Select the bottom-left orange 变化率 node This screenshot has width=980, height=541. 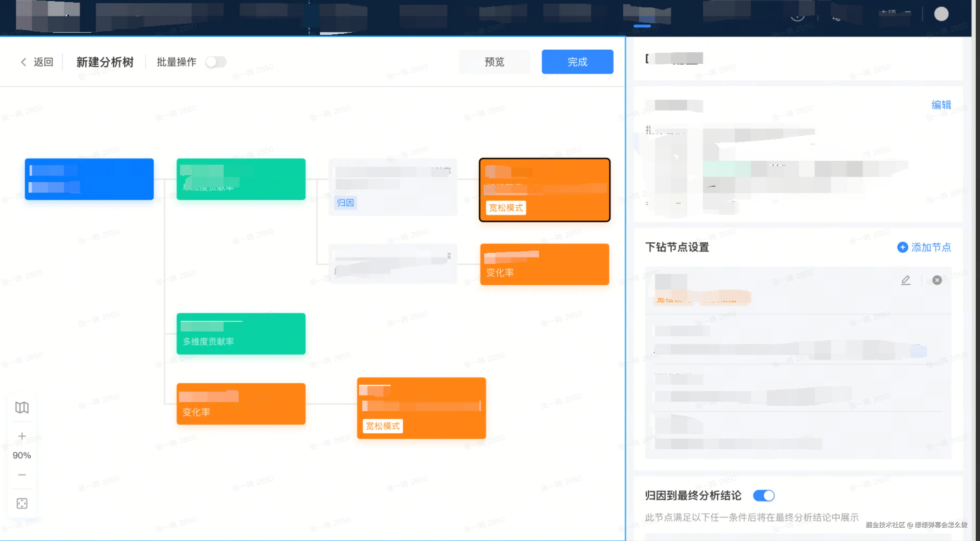[x=241, y=404]
